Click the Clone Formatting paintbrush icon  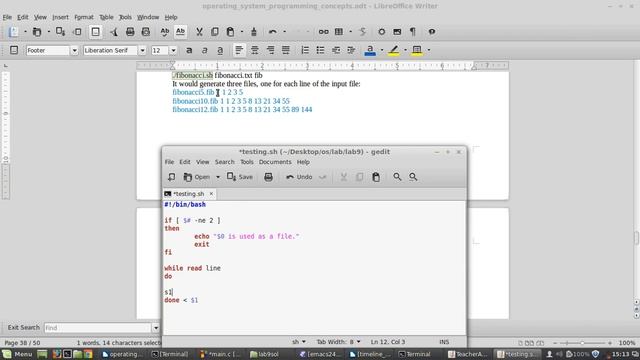[253, 31]
